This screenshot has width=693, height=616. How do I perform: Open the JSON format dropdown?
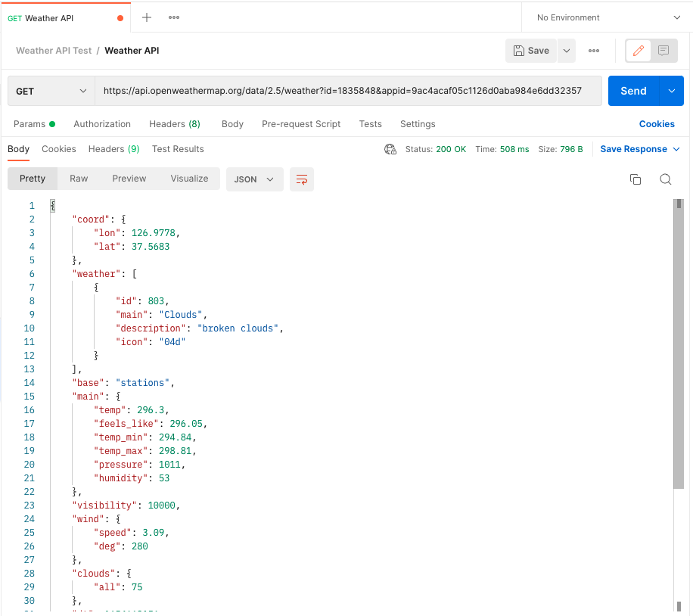click(254, 179)
